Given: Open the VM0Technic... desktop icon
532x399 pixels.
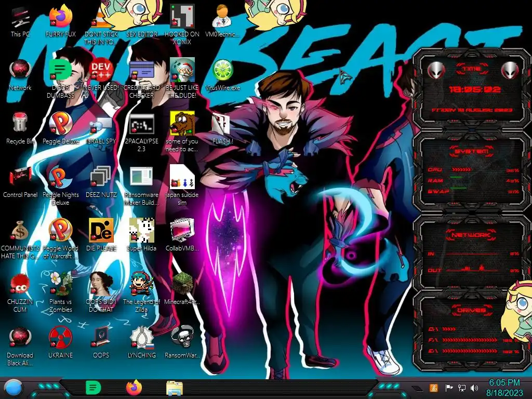Looking at the screenshot, I should 222,16.
